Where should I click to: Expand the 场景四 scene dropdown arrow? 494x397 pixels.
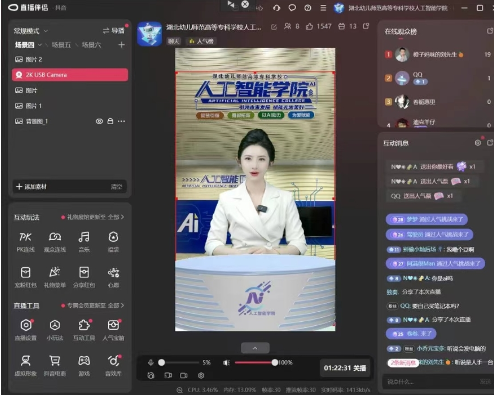click(x=40, y=45)
